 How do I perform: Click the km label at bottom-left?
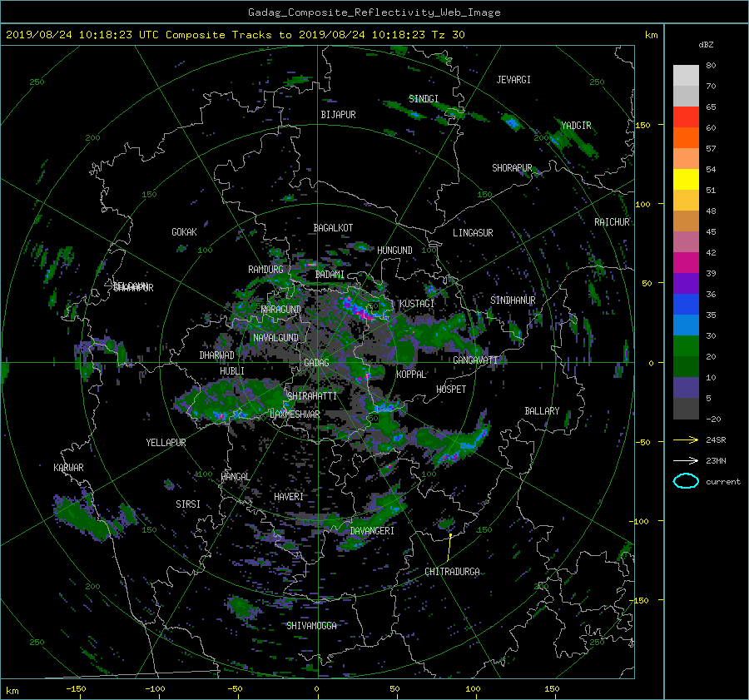[12, 691]
